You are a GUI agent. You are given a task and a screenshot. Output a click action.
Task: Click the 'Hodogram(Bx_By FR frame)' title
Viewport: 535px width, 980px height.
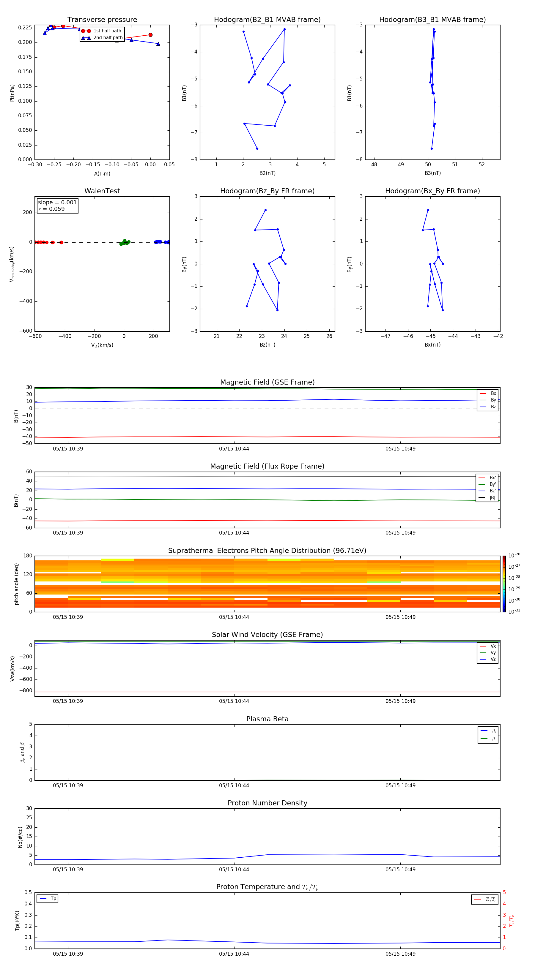[432, 191]
